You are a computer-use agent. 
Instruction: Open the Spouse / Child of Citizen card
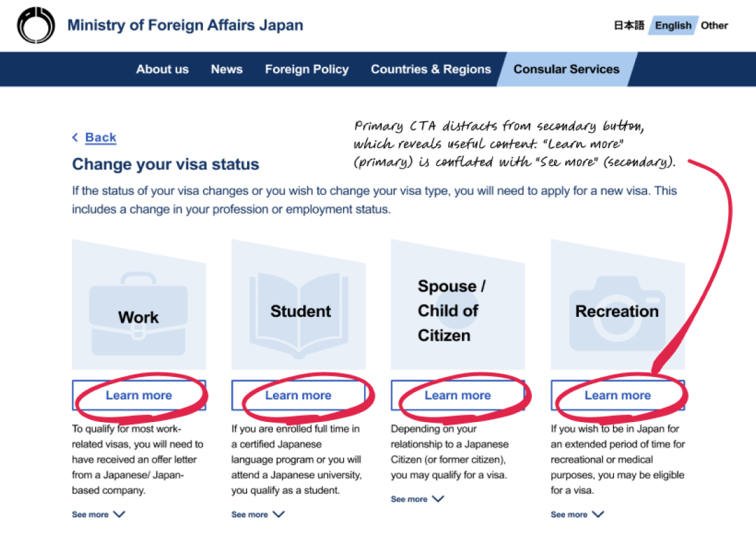point(457,304)
